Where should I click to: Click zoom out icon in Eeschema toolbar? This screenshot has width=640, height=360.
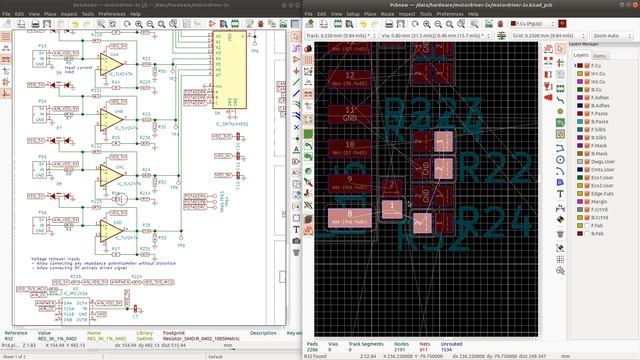(150, 24)
